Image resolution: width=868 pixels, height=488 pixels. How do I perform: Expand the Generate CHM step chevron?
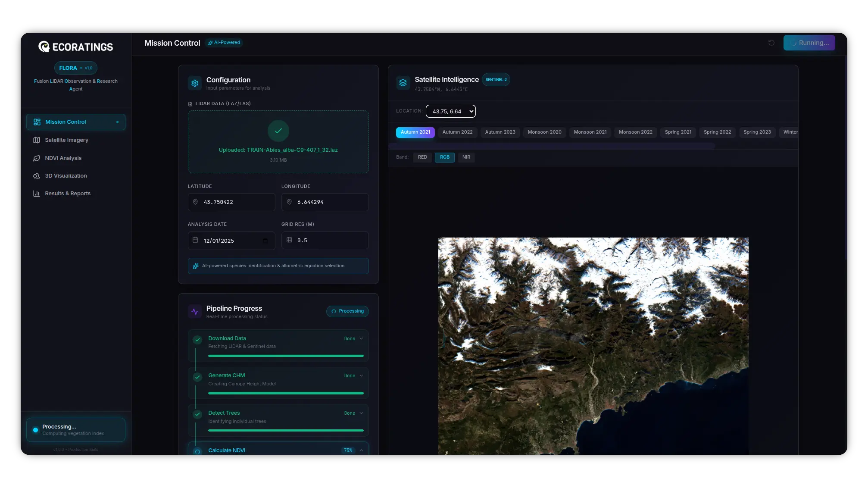tap(361, 376)
